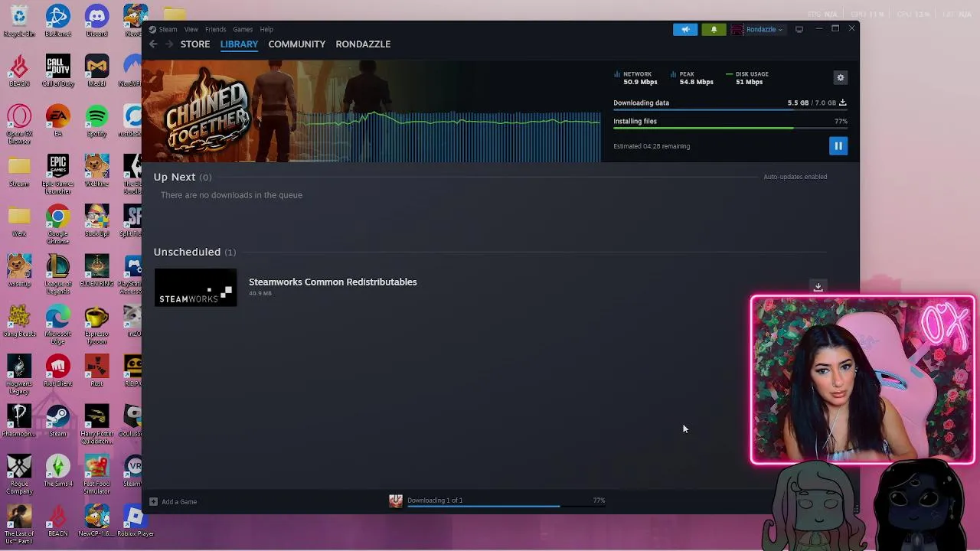Image resolution: width=980 pixels, height=551 pixels.
Task: Click 'Auto-updates enabled' text
Action: pos(795,177)
